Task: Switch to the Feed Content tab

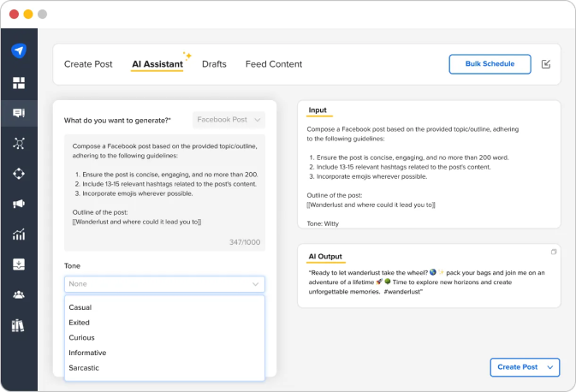Action: (x=274, y=64)
